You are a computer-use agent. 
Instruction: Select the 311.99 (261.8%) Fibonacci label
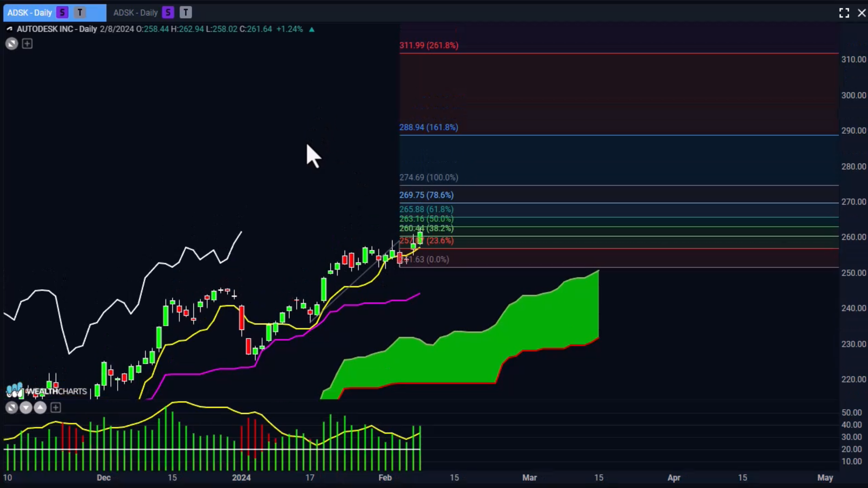pyautogui.click(x=429, y=45)
